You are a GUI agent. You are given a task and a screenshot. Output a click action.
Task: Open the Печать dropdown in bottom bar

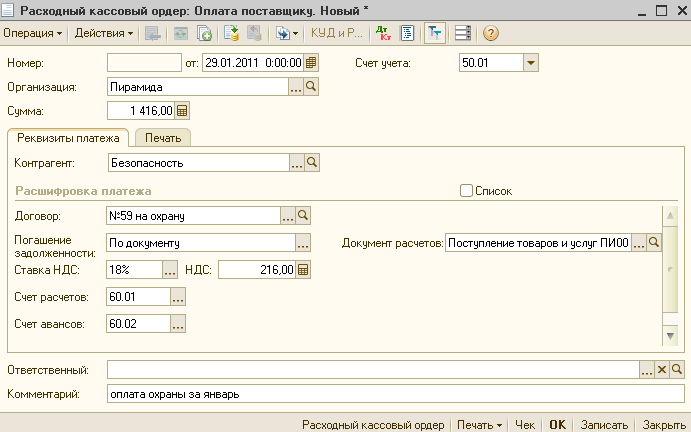pyautogui.click(x=479, y=424)
